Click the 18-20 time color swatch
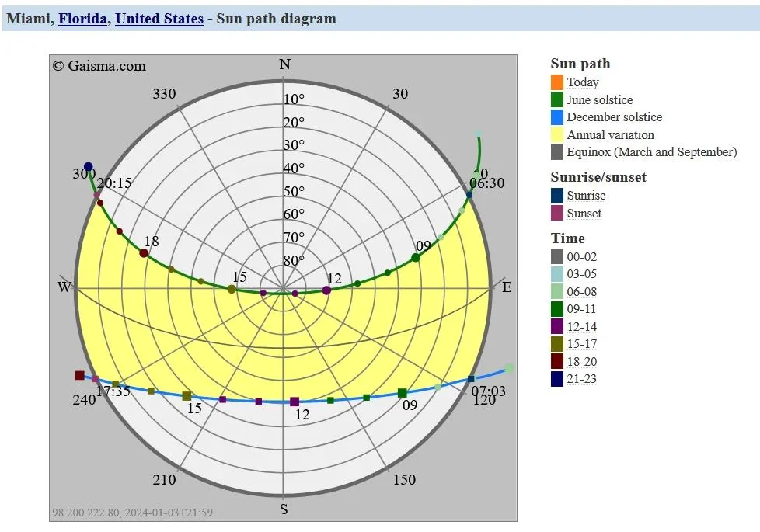Viewport: 760px width, 532px height. click(x=557, y=361)
